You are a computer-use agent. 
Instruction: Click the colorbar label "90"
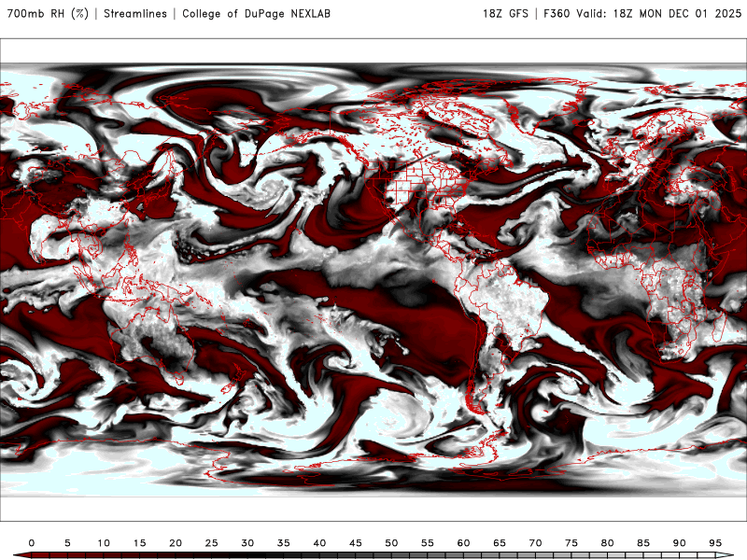(x=680, y=543)
